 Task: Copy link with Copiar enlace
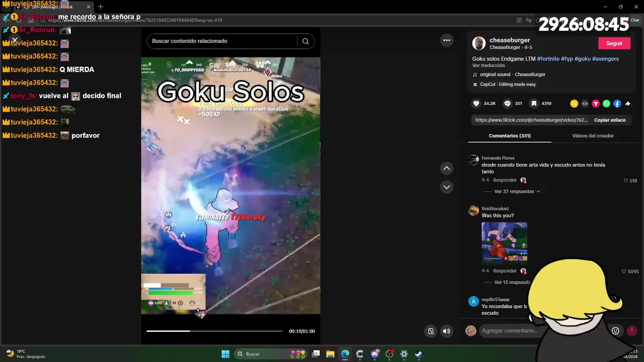(x=610, y=120)
